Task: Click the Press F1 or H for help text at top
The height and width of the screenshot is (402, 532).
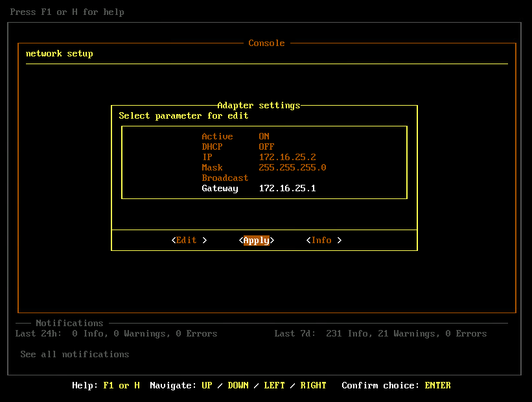Action: pyautogui.click(x=67, y=12)
